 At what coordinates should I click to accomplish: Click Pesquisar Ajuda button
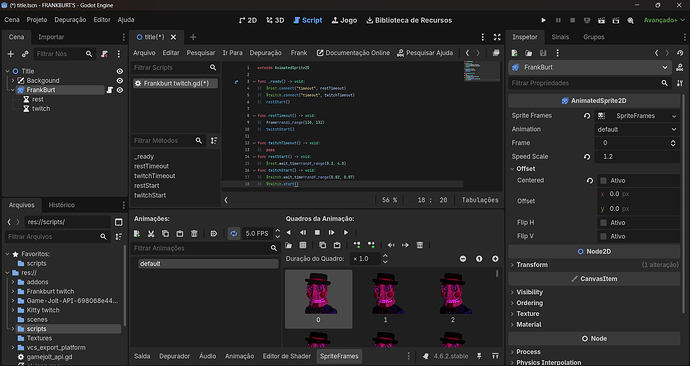425,53
